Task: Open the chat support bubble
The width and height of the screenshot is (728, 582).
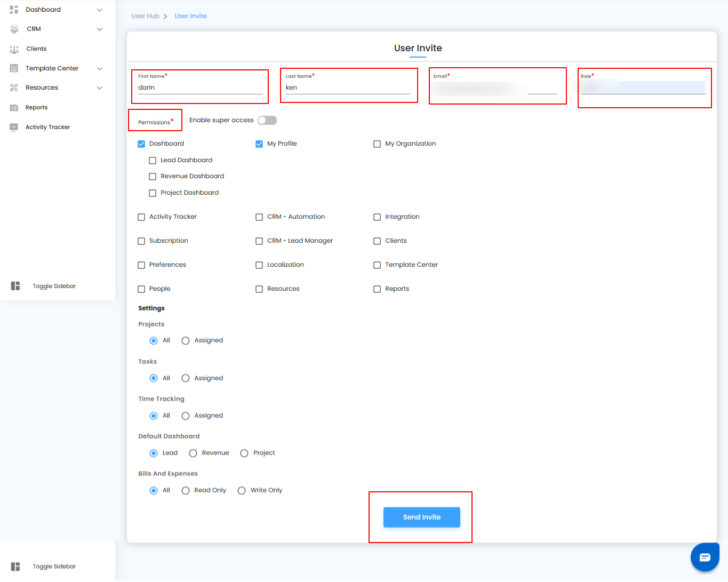Action: [705, 557]
